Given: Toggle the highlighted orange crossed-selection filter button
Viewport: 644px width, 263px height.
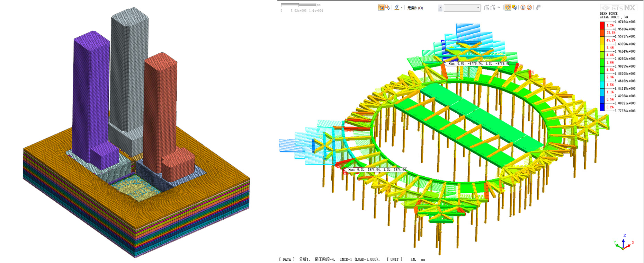Looking at the screenshot, I should point(508,8).
